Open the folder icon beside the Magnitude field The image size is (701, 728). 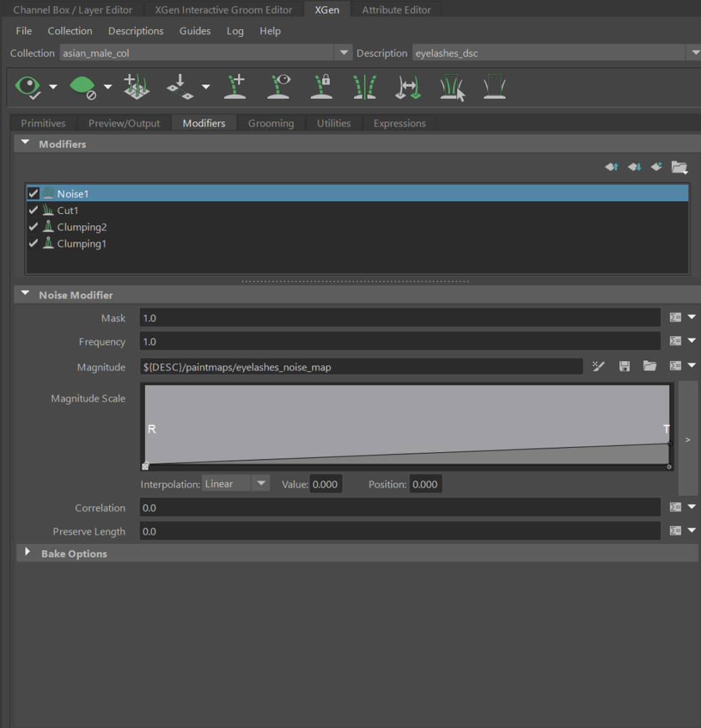[649, 366]
